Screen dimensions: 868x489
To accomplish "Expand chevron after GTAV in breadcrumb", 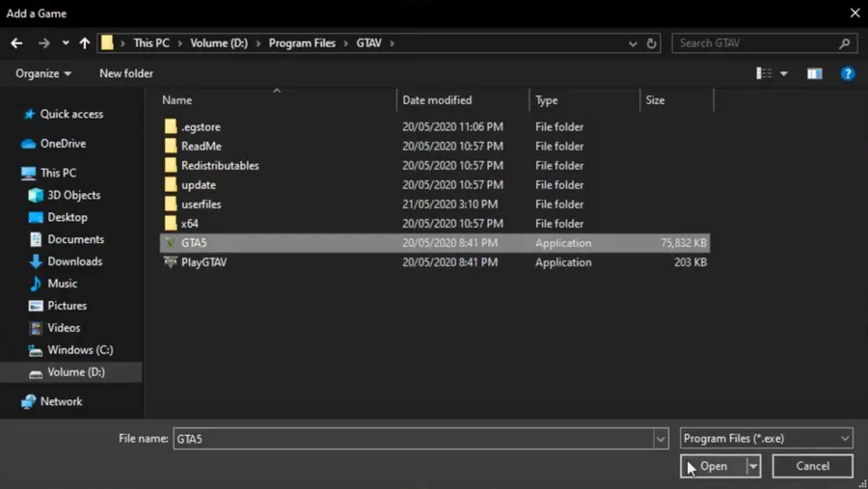I will (392, 43).
